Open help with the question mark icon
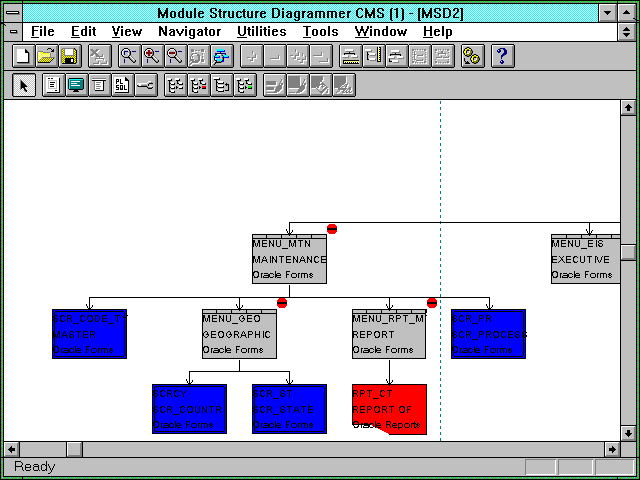 [502, 56]
